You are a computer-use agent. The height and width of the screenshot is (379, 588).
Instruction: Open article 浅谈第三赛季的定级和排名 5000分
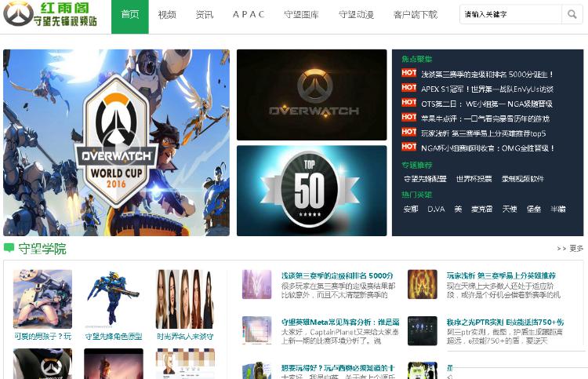click(337, 275)
